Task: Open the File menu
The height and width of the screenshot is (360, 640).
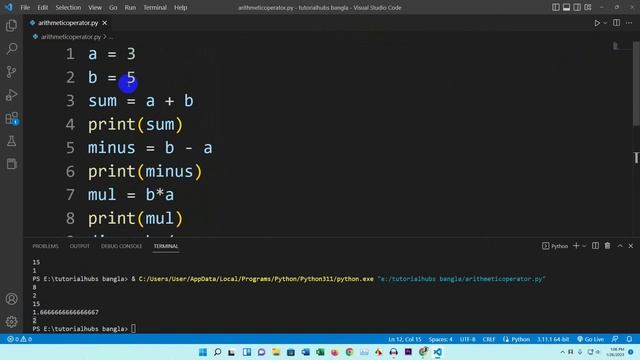Action: point(25,7)
